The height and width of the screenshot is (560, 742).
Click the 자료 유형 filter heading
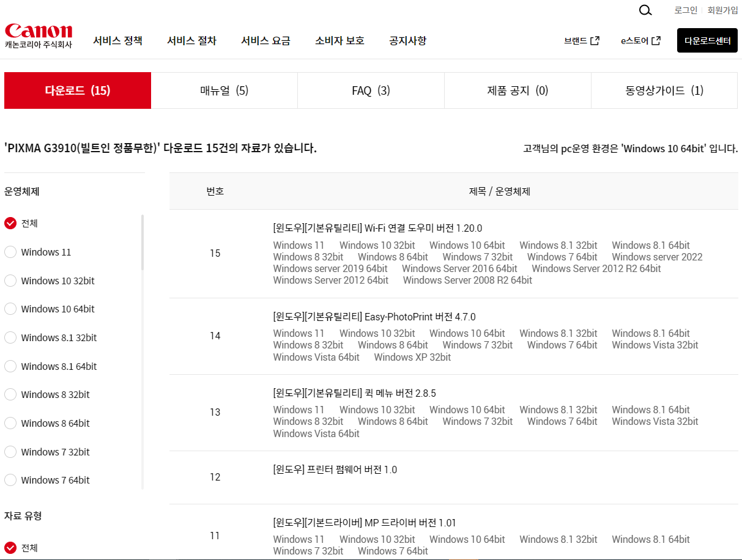(x=23, y=516)
